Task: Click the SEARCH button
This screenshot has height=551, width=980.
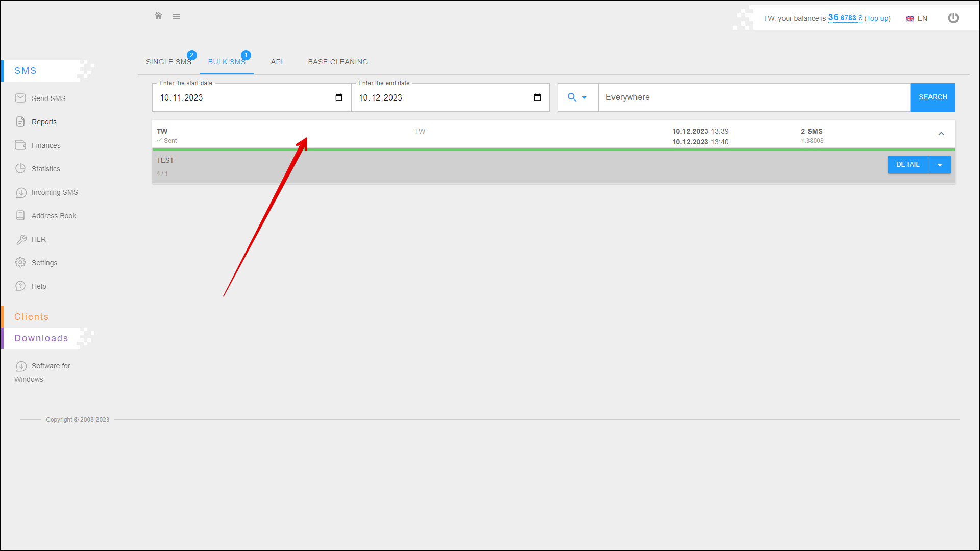Action: pos(933,97)
